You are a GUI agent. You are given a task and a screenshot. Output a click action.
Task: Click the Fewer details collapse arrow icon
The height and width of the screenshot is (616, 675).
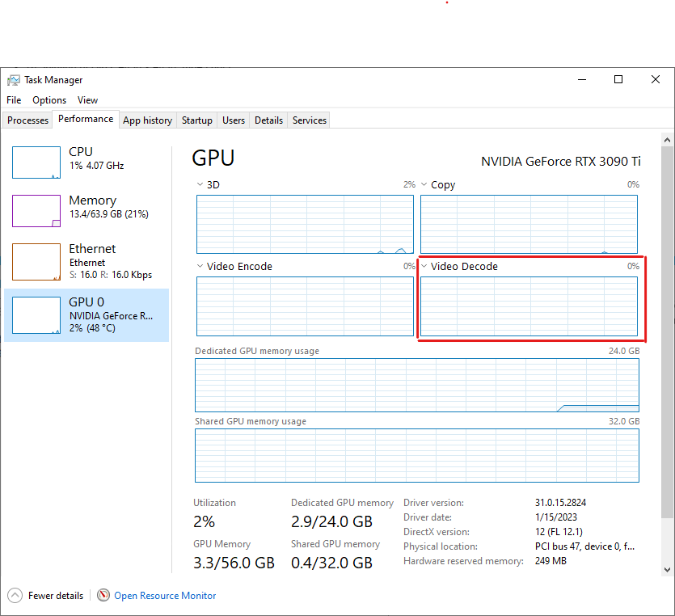click(15, 596)
